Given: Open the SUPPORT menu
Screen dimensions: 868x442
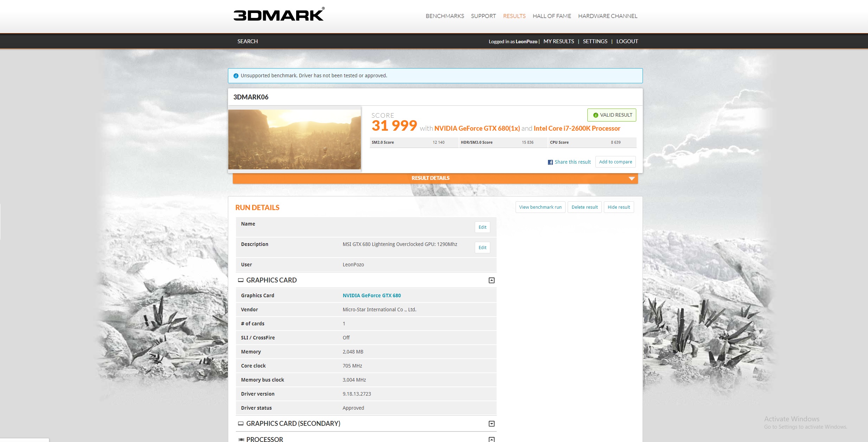Looking at the screenshot, I should pyautogui.click(x=483, y=16).
